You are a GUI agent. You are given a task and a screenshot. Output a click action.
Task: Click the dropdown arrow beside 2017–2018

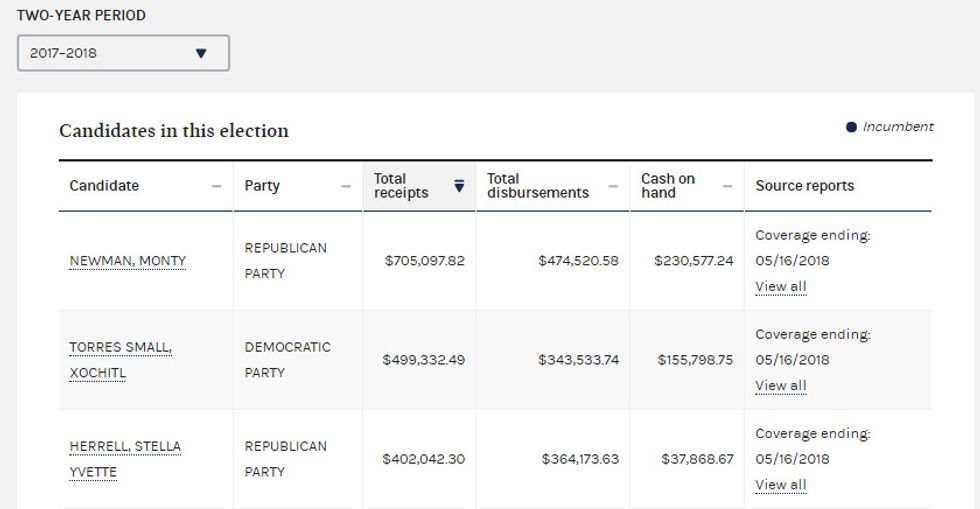[x=201, y=53]
